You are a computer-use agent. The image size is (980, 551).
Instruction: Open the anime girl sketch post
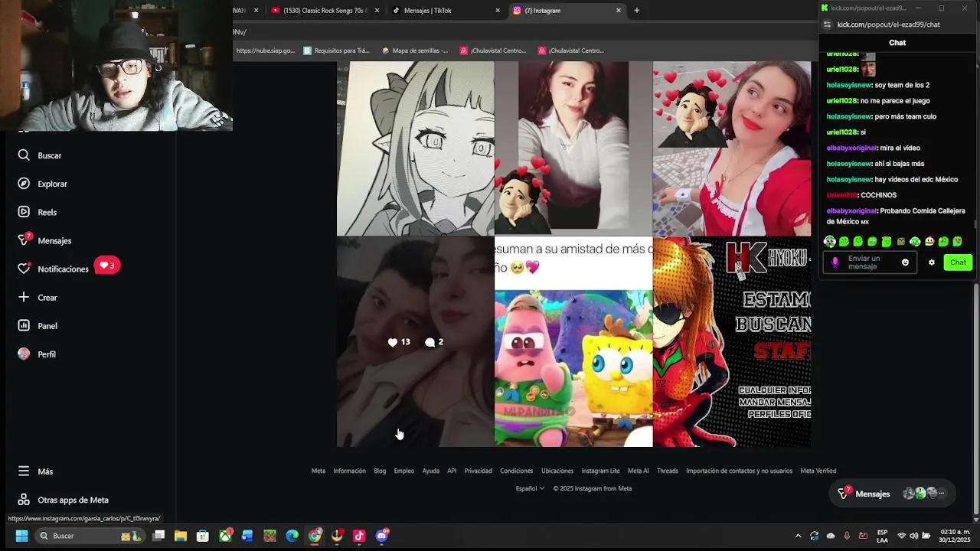pyautogui.click(x=416, y=148)
